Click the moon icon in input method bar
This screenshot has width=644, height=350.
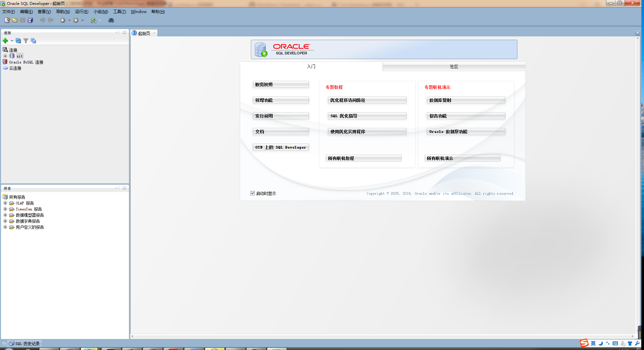click(601, 343)
